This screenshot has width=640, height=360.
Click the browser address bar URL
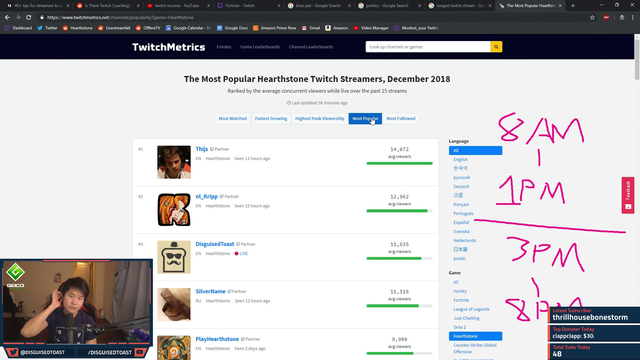120,18
